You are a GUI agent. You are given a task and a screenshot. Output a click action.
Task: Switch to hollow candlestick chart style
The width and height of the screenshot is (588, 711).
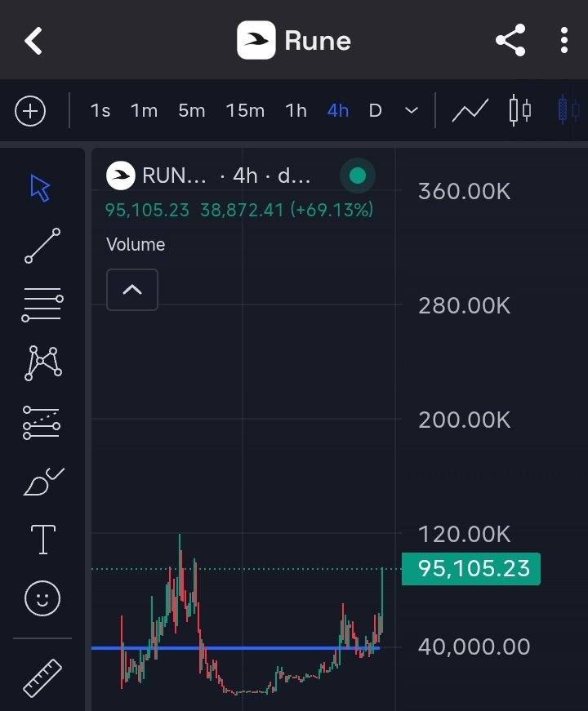click(x=520, y=110)
